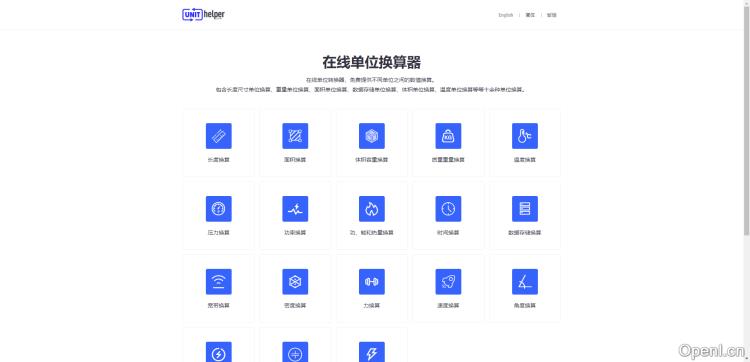Click the 时间换算 label

pos(448,233)
